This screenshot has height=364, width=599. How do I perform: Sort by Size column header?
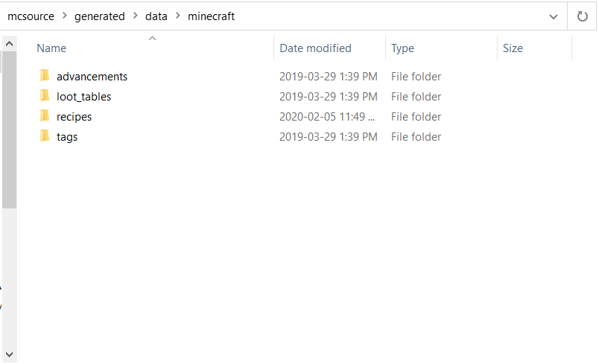(513, 48)
